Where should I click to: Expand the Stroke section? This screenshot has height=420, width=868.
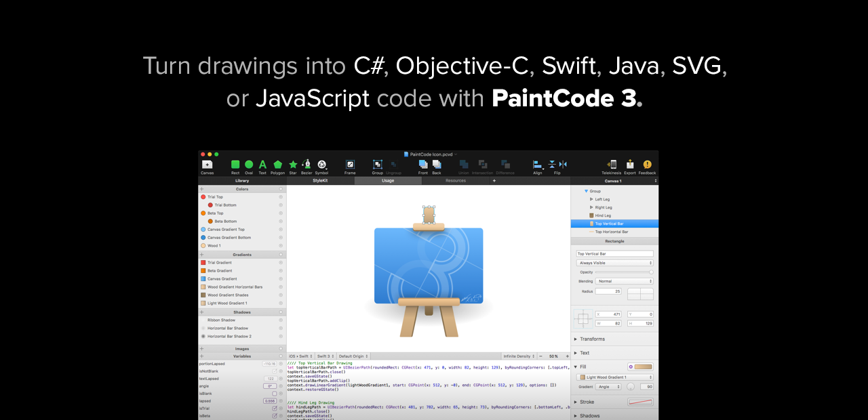tap(576, 402)
